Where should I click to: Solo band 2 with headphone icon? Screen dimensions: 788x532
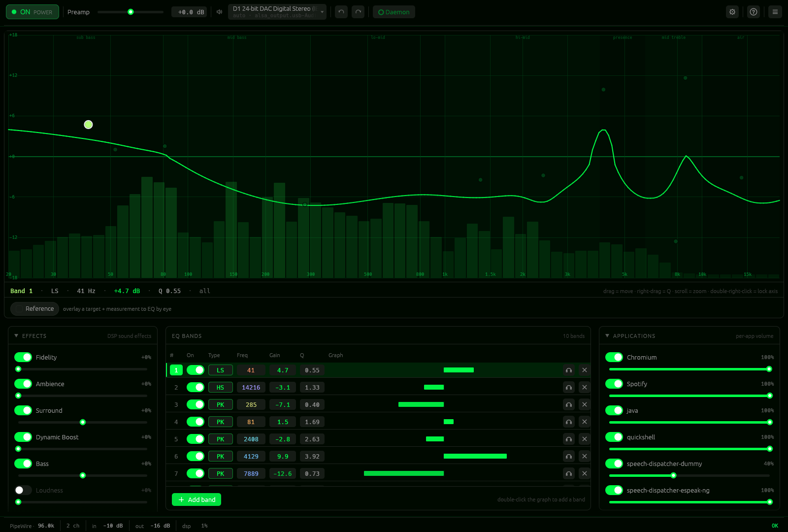(x=569, y=387)
